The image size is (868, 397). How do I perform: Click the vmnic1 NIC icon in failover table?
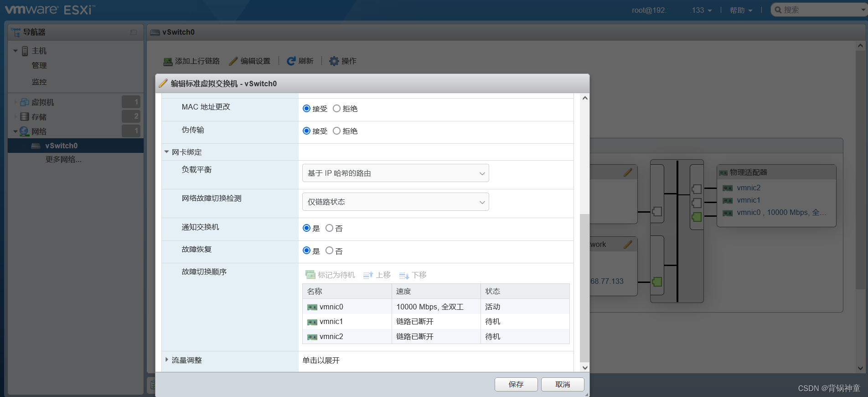312,322
